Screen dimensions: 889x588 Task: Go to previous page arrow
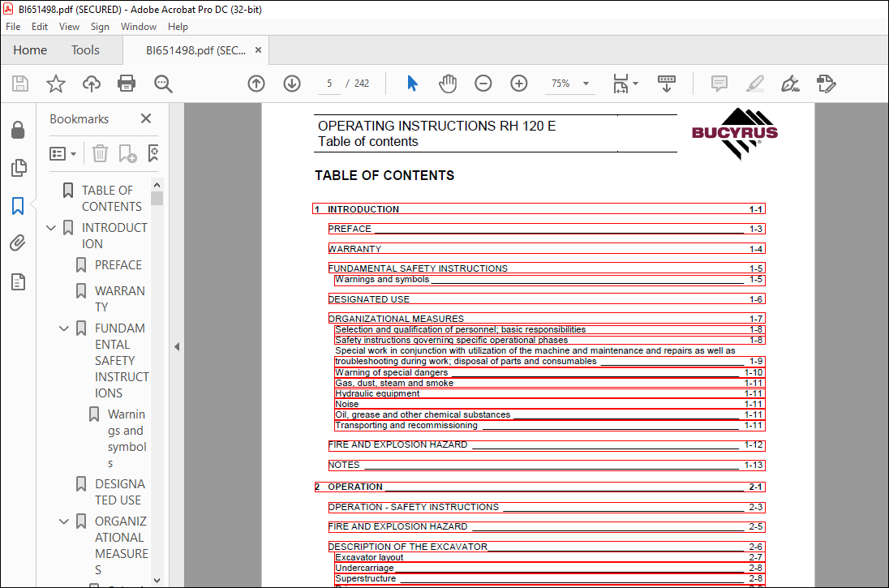pyautogui.click(x=256, y=84)
